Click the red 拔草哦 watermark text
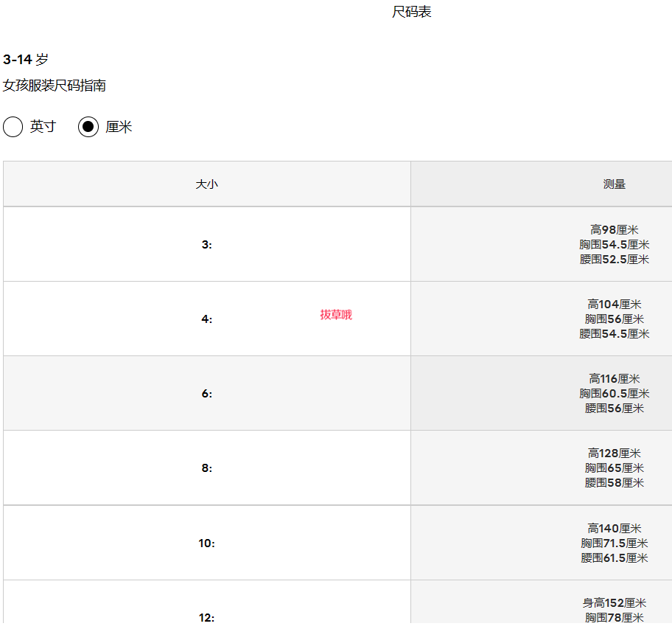 pos(336,315)
